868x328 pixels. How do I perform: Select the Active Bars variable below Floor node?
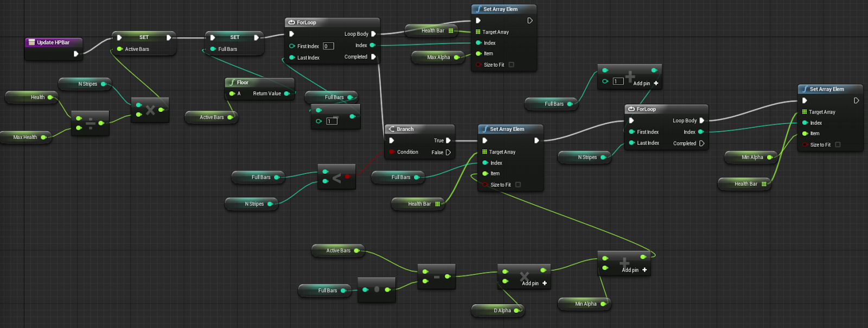212,117
